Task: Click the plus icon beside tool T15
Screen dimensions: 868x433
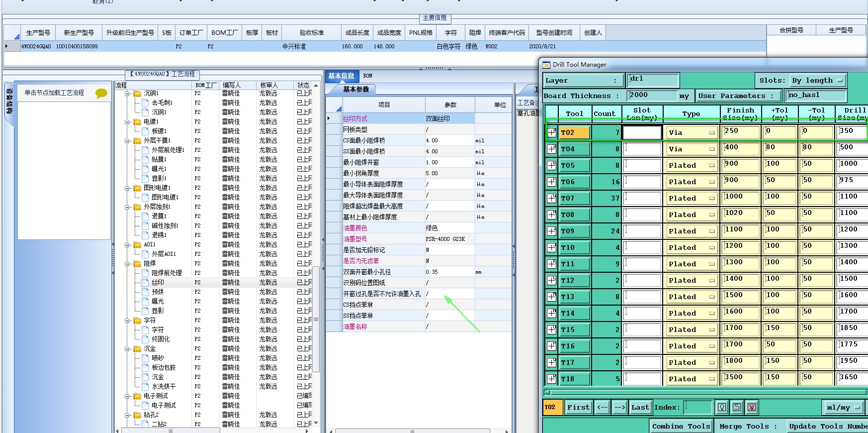Action: 551,329
